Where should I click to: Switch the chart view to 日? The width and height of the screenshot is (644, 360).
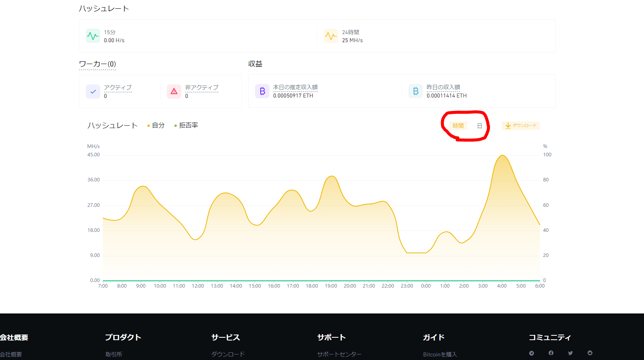coord(480,125)
